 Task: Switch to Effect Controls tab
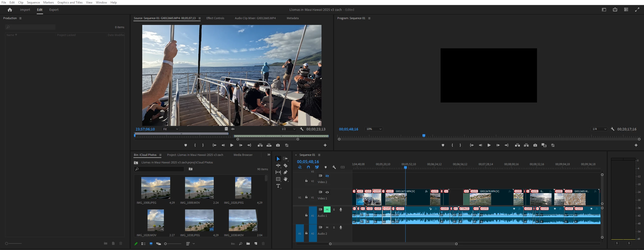[215, 18]
